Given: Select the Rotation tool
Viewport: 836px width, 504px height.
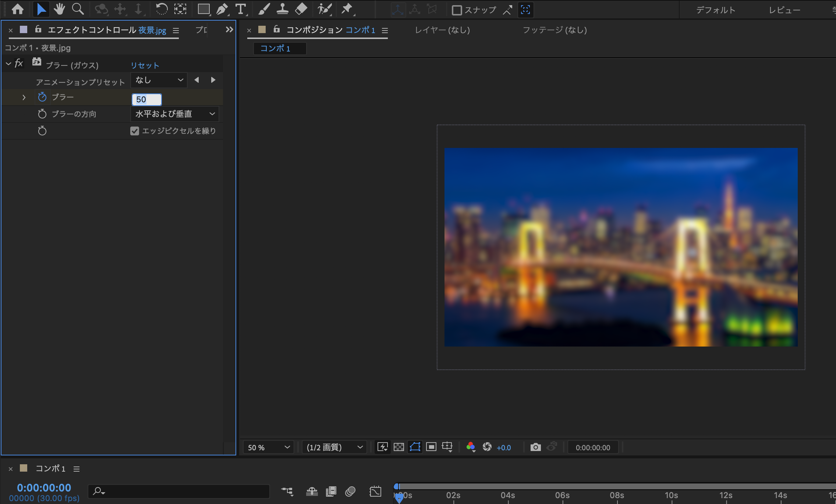Looking at the screenshot, I should click(x=162, y=9).
